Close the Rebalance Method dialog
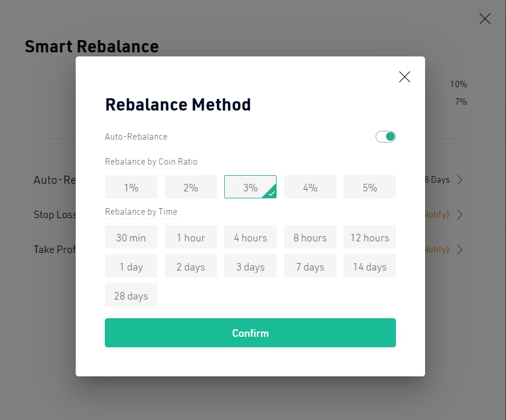506x420 pixels. 404,77
